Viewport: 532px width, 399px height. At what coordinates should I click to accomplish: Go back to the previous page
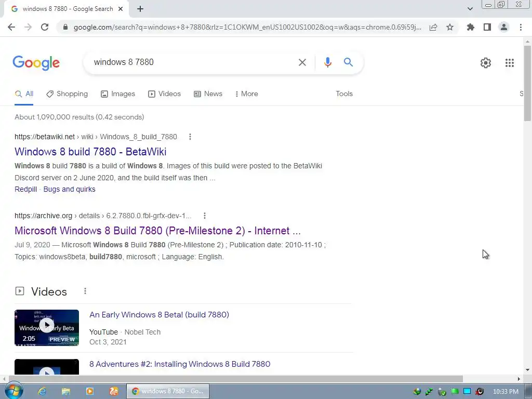tap(11, 27)
